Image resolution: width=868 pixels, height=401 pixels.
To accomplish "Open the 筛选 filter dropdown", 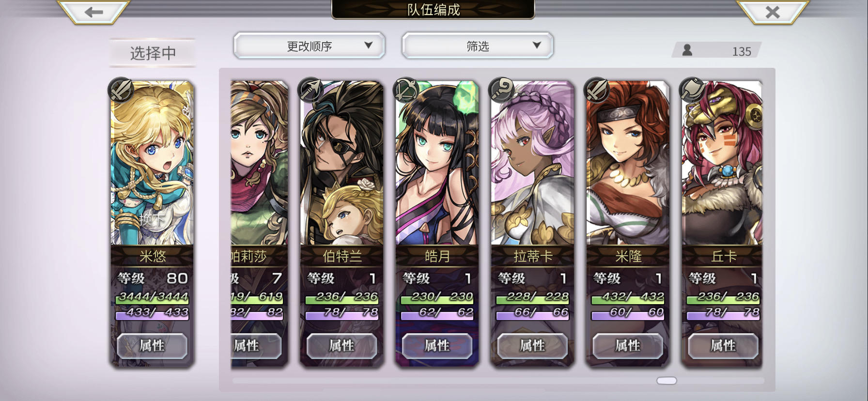I will coord(478,46).
